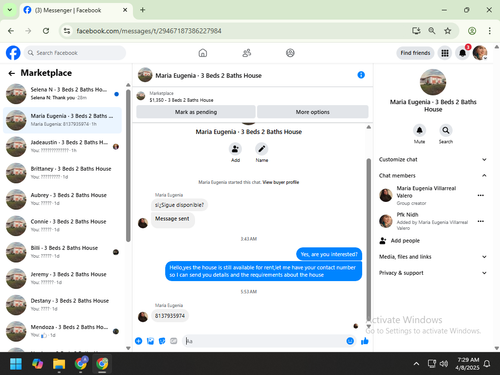Expand Media, files and links section

pyautogui.click(x=433, y=257)
